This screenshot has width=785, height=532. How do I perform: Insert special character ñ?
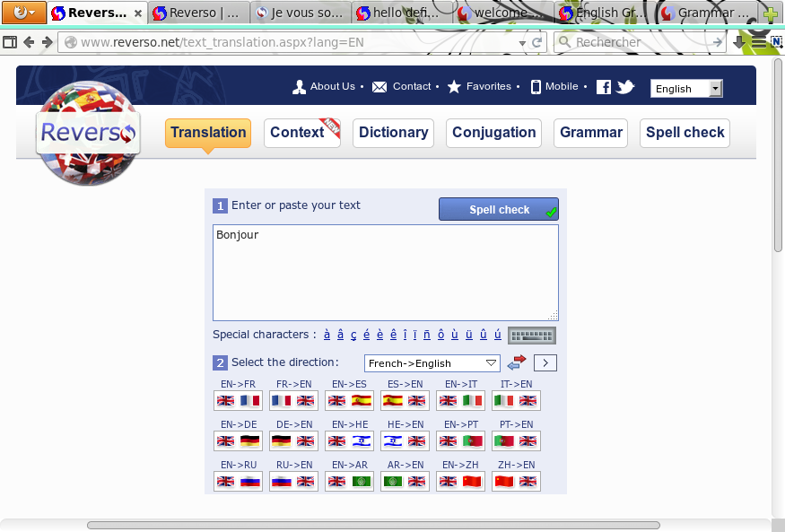click(426, 335)
